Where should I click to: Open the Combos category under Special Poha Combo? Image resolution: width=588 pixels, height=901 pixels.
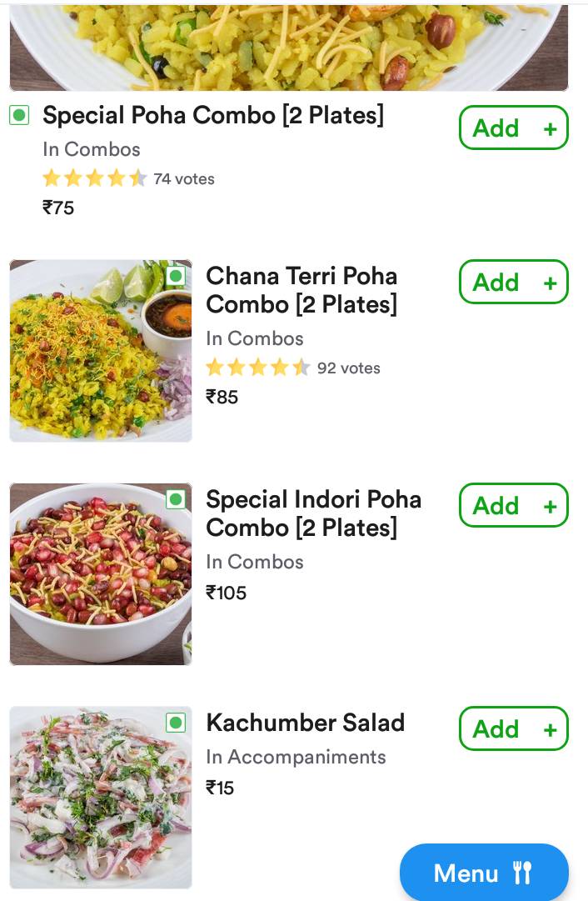coord(92,149)
